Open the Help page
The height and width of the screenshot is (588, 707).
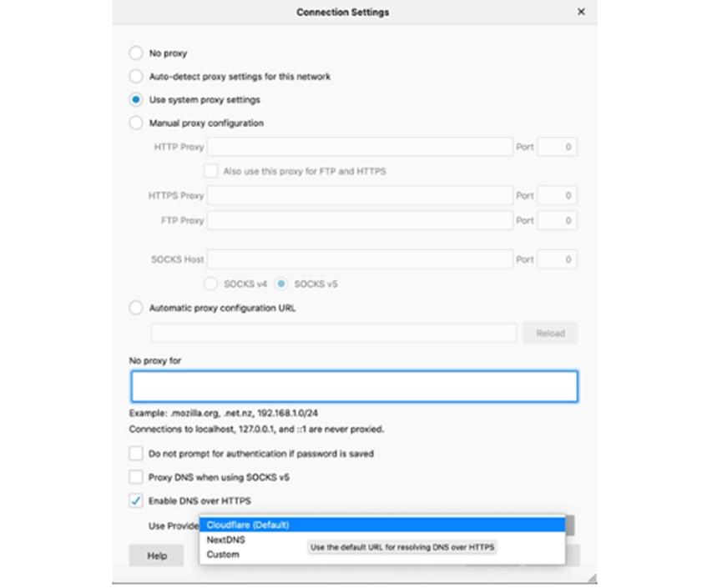click(x=155, y=555)
